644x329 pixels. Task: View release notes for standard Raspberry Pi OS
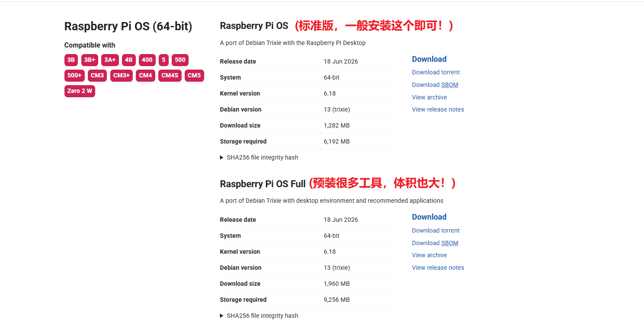pos(438,109)
